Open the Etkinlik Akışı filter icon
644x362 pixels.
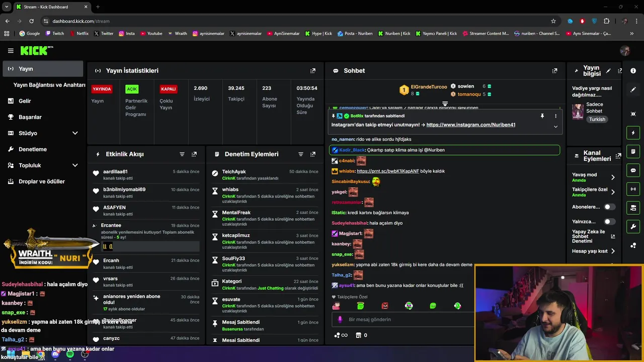click(x=182, y=154)
